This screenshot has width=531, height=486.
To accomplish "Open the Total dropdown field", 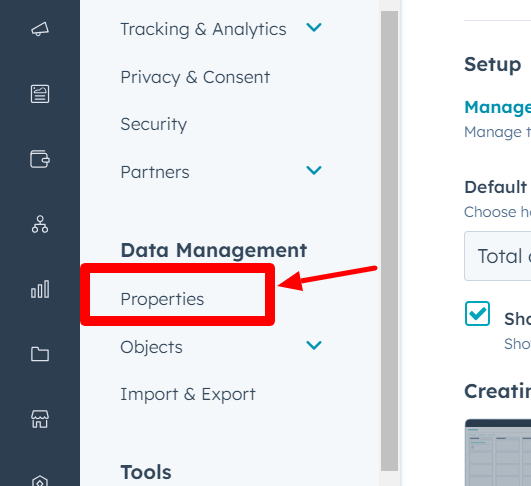I will [x=498, y=256].
